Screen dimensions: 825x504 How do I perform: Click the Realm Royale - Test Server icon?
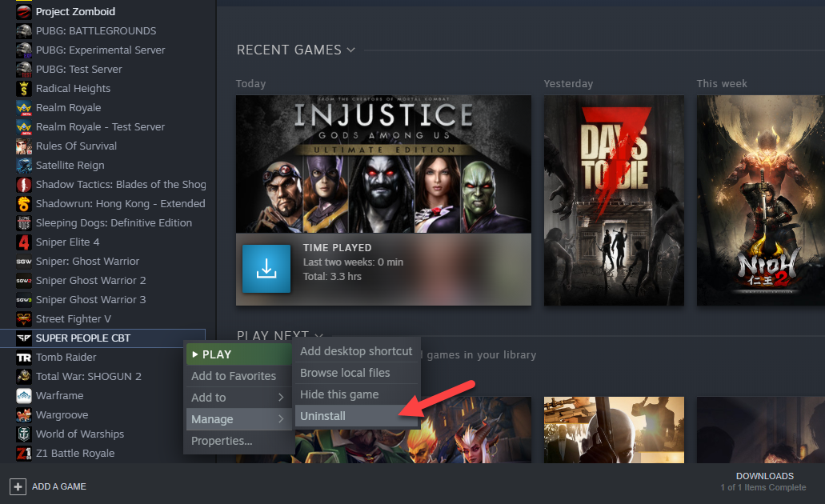[24, 126]
